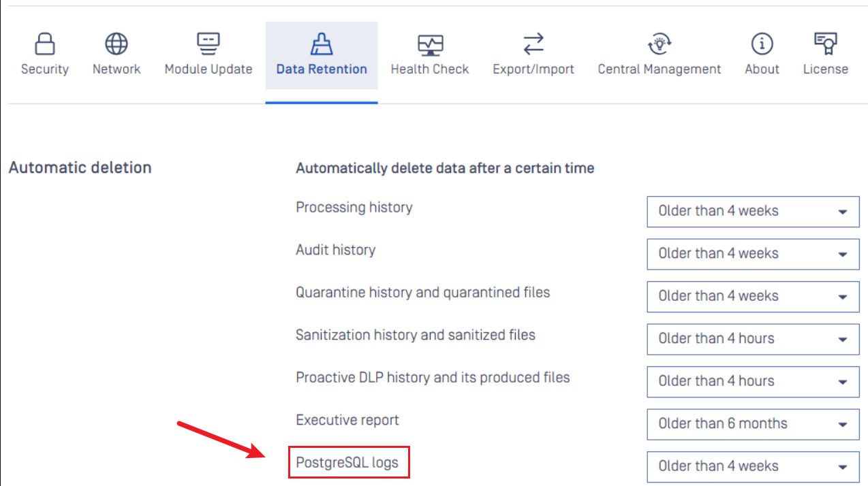The width and height of the screenshot is (868, 486).
Task: Select the Data Retention broom icon
Action: coord(322,44)
